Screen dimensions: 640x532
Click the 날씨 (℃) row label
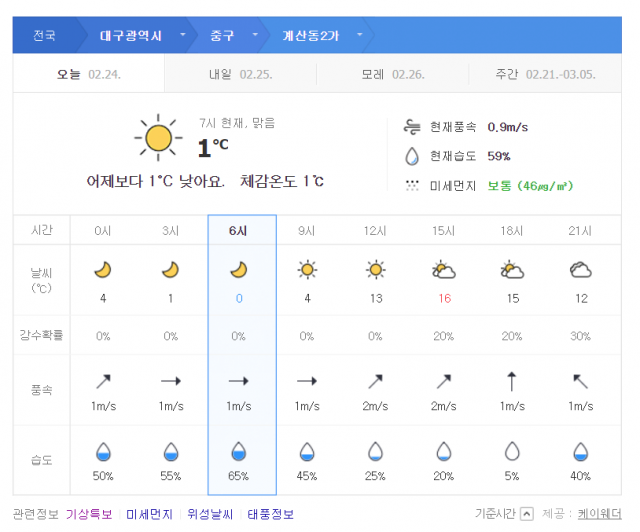click(41, 280)
